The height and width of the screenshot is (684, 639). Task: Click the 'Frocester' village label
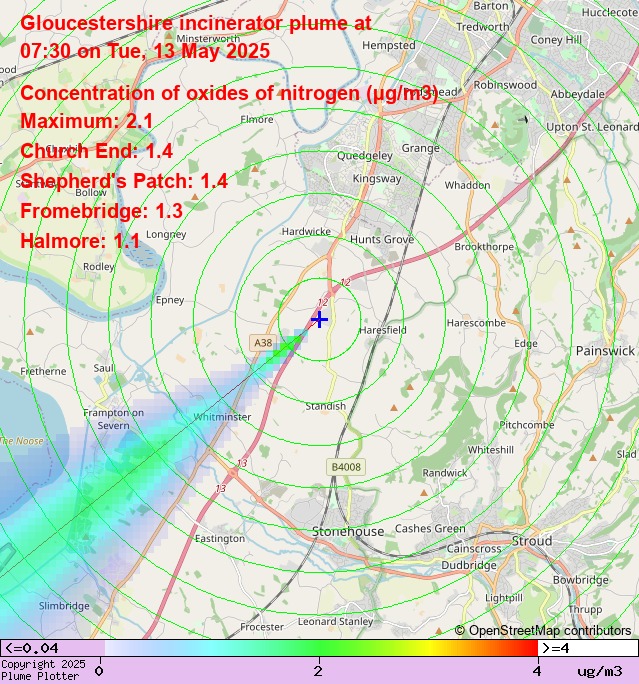[x=262, y=627]
